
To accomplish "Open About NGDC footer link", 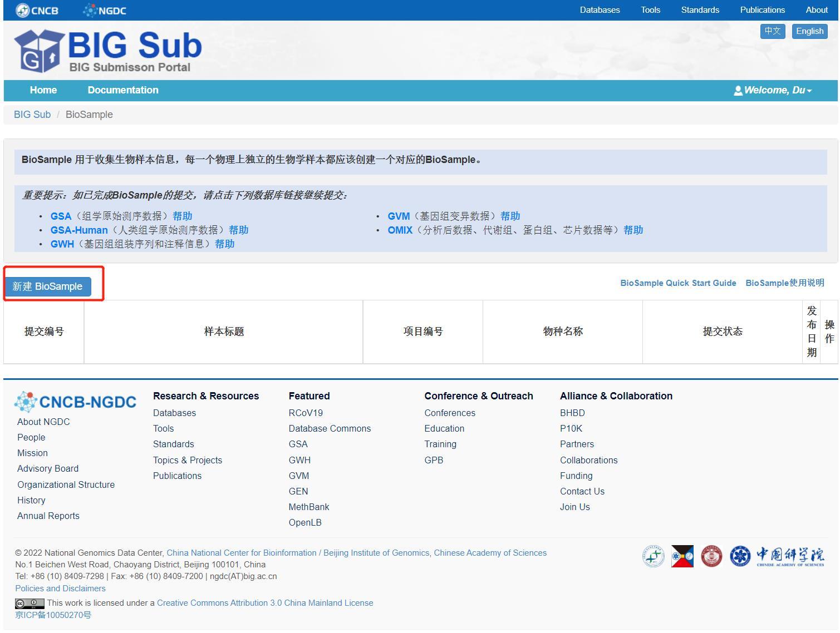I will coord(43,422).
